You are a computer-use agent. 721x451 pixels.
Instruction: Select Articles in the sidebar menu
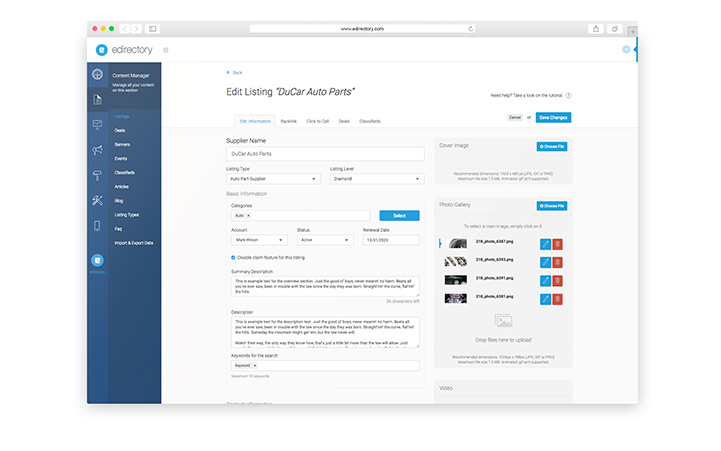122,187
